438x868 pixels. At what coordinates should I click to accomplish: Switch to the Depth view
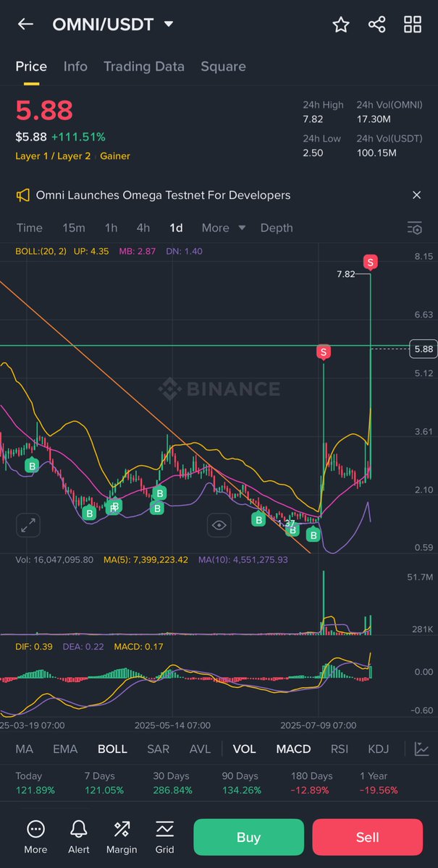tap(277, 228)
